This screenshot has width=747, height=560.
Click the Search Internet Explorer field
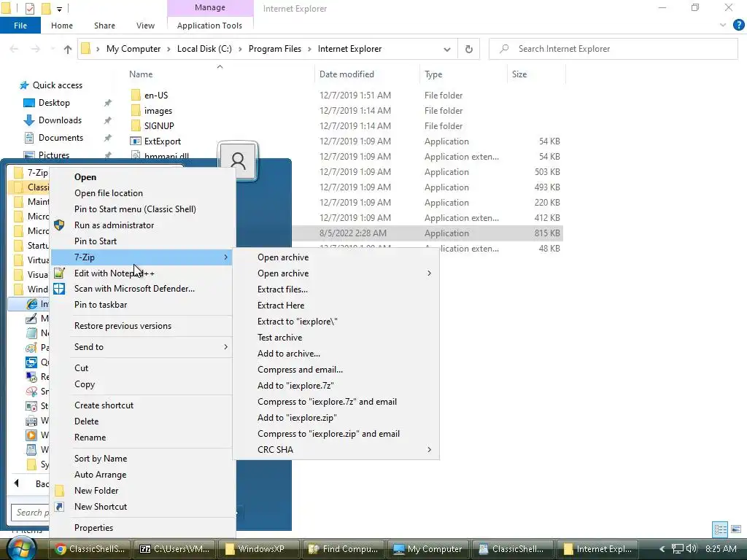(614, 49)
